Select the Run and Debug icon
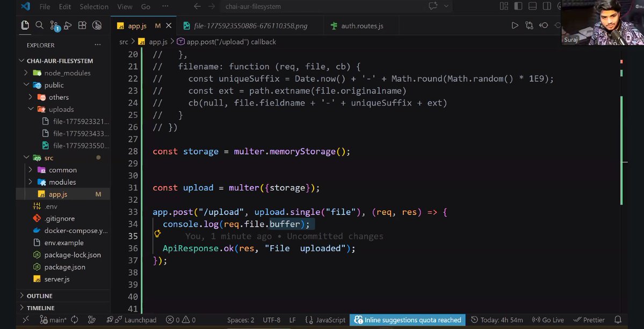 68,24
